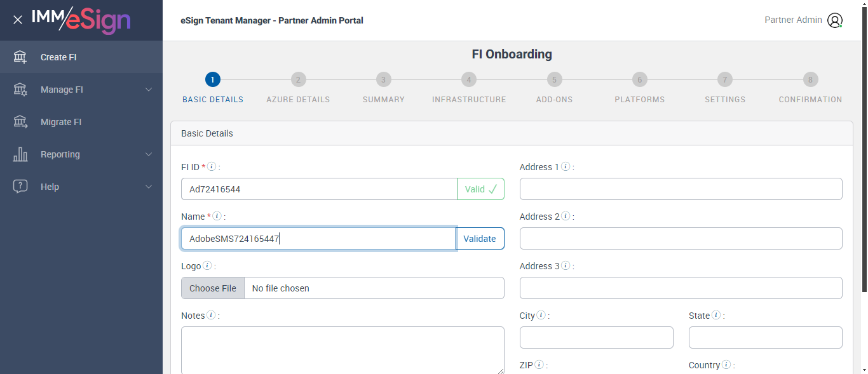Click the Choose File logo button

tap(213, 288)
